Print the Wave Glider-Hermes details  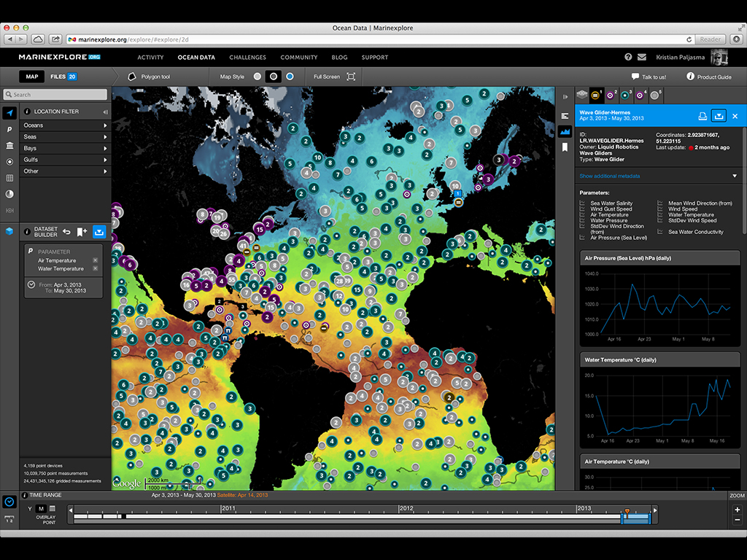[702, 116]
